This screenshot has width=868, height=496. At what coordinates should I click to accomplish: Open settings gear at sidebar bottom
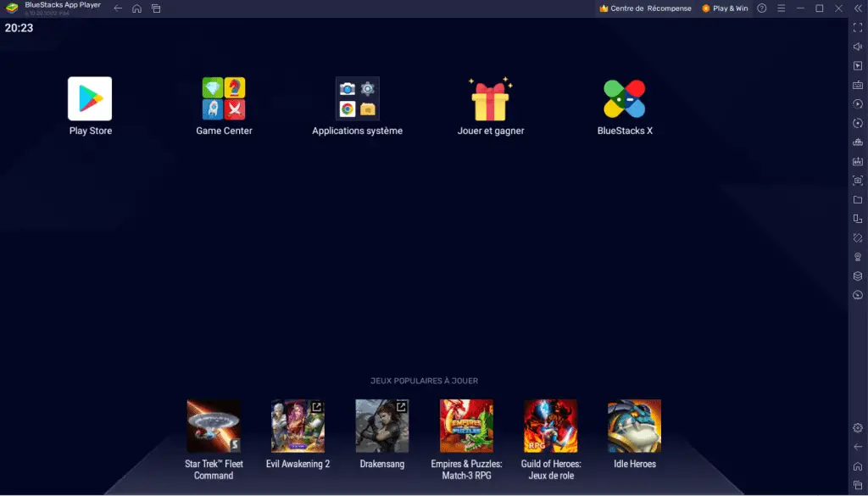858,427
